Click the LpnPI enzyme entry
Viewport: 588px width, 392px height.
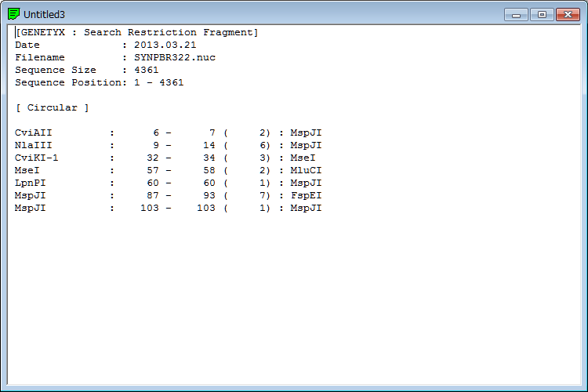pyautogui.click(x=31, y=183)
